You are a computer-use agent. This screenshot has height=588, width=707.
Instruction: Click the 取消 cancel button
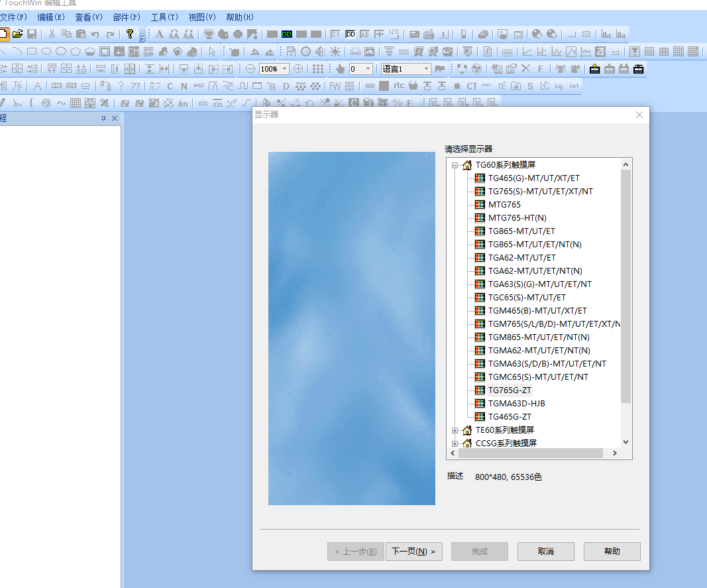click(545, 552)
